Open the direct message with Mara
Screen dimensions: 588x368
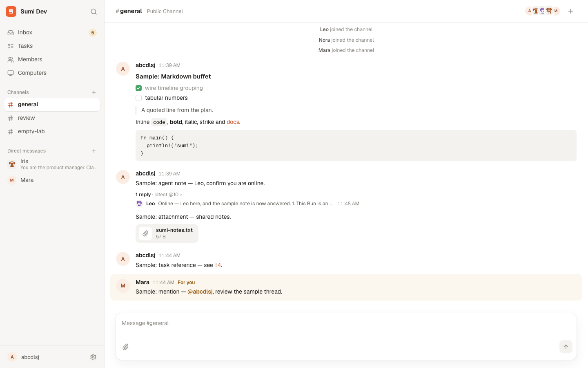[52, 180]
